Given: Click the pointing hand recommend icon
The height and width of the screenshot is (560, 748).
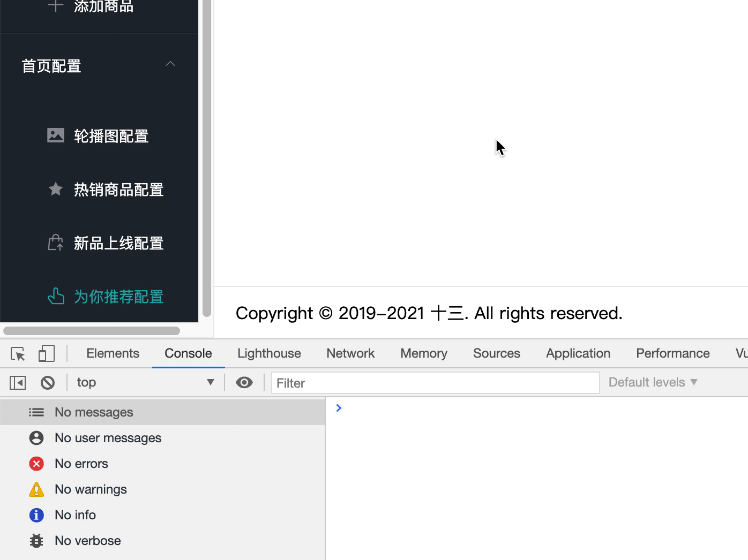Looking at the screenshot, I should pyautogui.click(x=56, y=296).
